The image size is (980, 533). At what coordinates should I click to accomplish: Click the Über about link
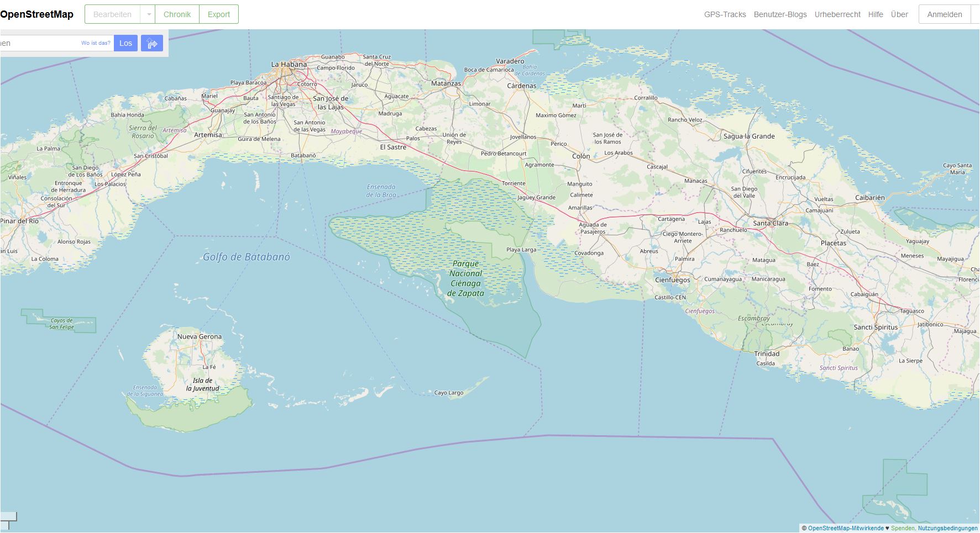(899, 14)
